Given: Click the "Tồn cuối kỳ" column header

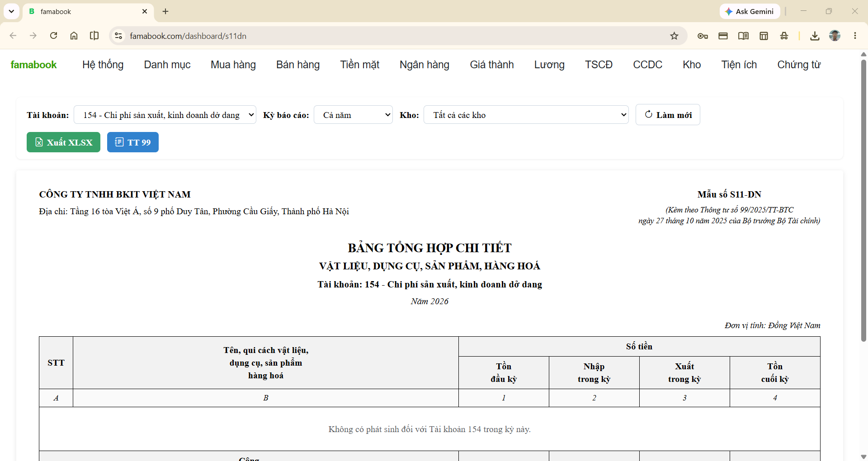Looking at the screenshot, I should (x=775, y=372).
